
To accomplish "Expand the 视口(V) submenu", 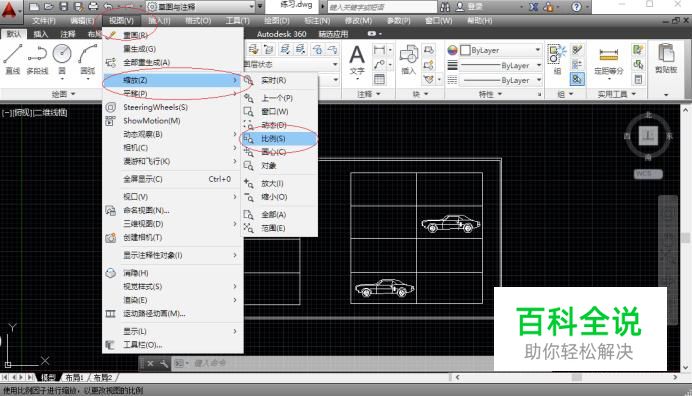I will click(173, 197).
